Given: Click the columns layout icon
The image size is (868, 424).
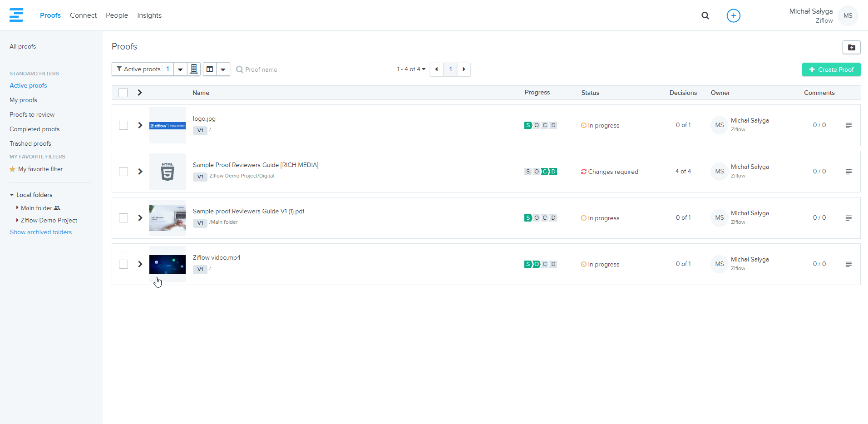Looking at the screenshot, I should 210,69.
